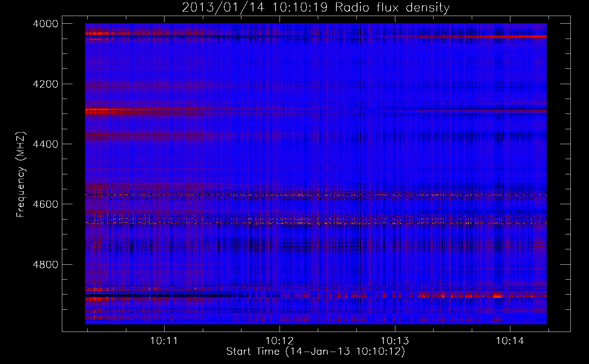The width and height of the screenshot is (589, 364).
Task: Click the 10:13 time tick label
Action: click(x=395, y=341)
